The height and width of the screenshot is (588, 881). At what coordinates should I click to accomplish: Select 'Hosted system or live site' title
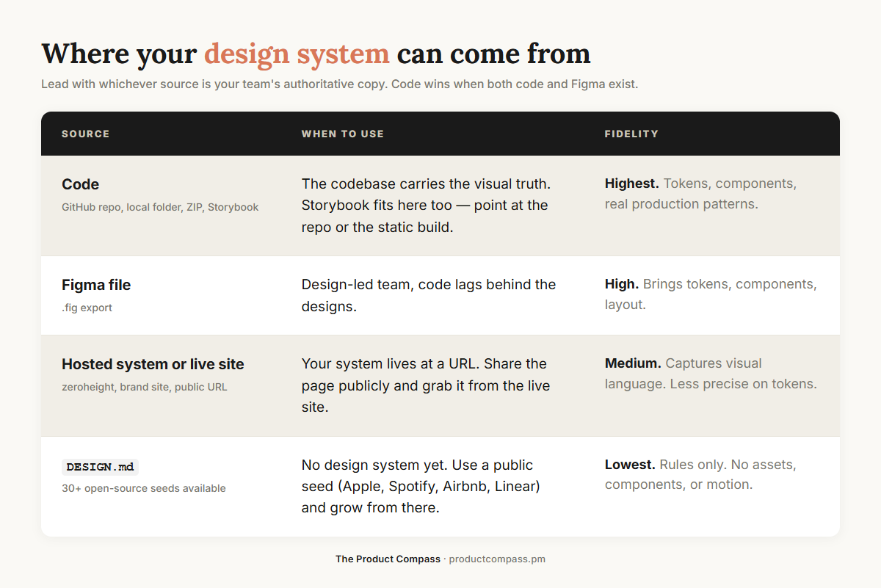click(x=153, y=364)
